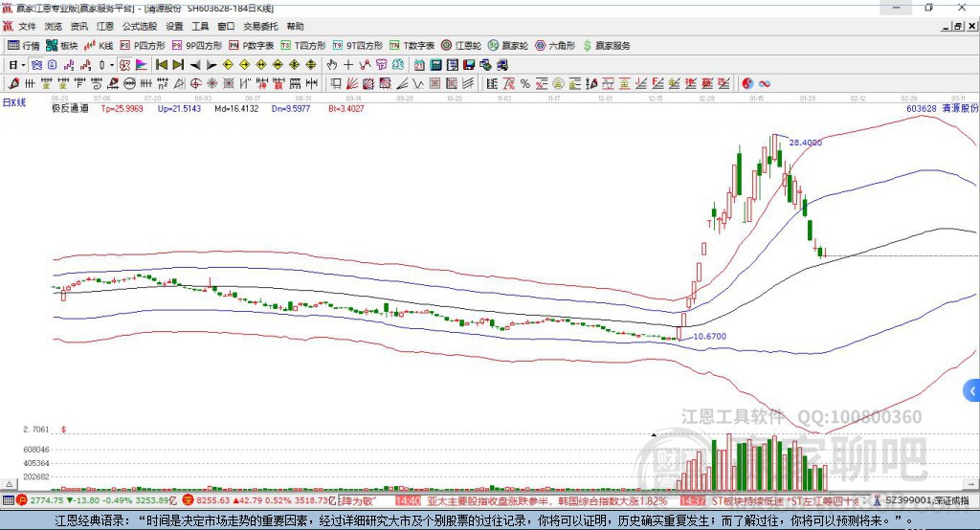Click the Up=21.5143 value

[179, 109]
